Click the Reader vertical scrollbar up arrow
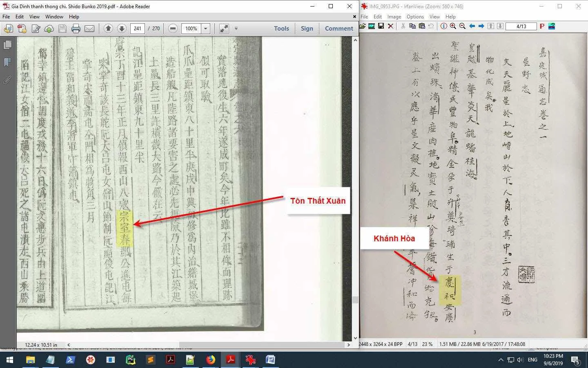The width and height of the screenshot is (588, 368). coord(355,40)
